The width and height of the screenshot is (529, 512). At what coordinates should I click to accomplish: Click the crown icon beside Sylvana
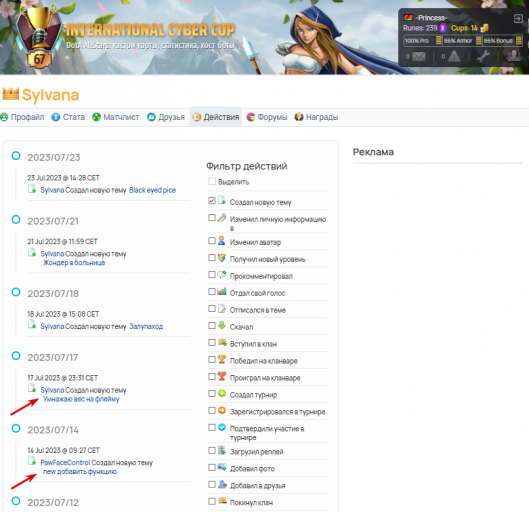pyautogui.click(x=10, y=93)
